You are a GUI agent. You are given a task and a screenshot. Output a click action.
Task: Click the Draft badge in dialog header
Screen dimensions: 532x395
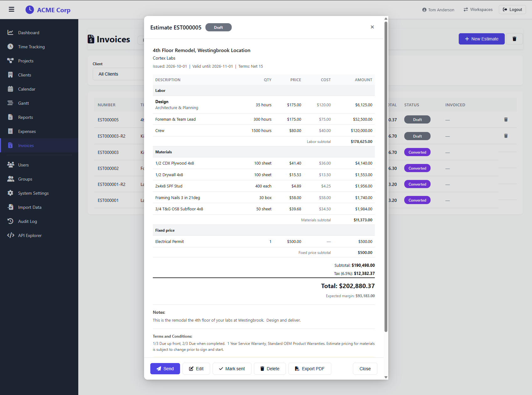pyautogui.click(x=218, y=27)
